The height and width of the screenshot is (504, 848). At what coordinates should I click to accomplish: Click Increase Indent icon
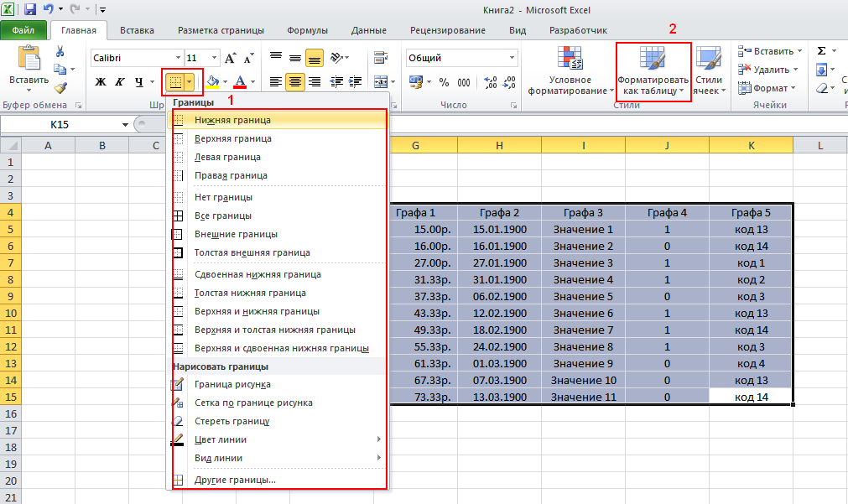pos(356,82)
